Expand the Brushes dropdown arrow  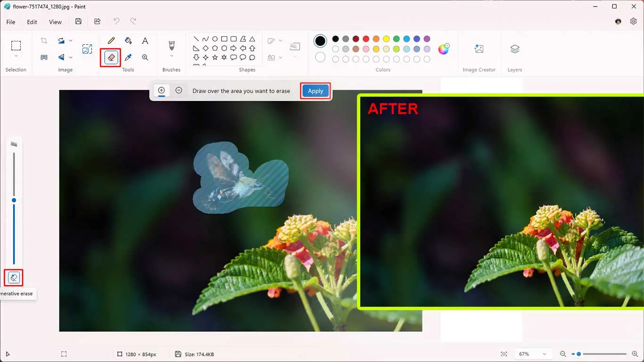(172, 56)
